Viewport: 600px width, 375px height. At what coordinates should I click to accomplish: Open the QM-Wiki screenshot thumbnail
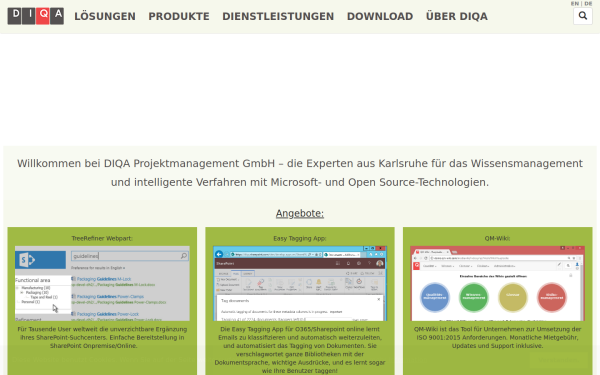(497, 283)
